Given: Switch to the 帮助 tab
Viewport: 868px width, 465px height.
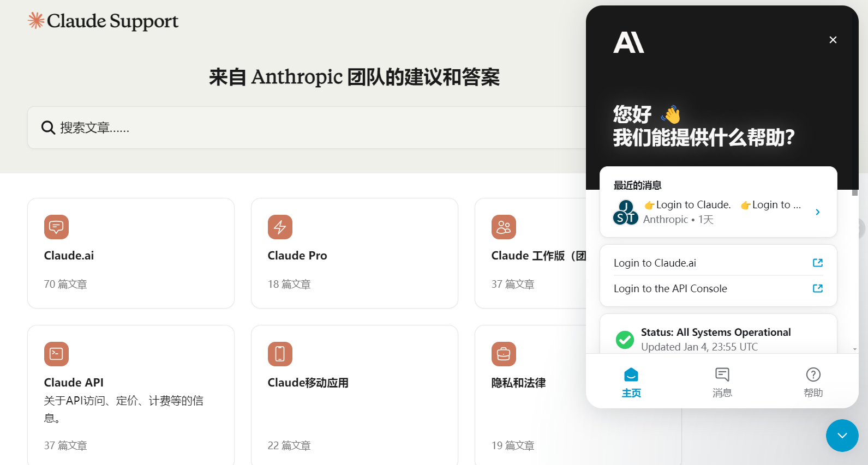Looking at the screenshot, I should (813, 382).
